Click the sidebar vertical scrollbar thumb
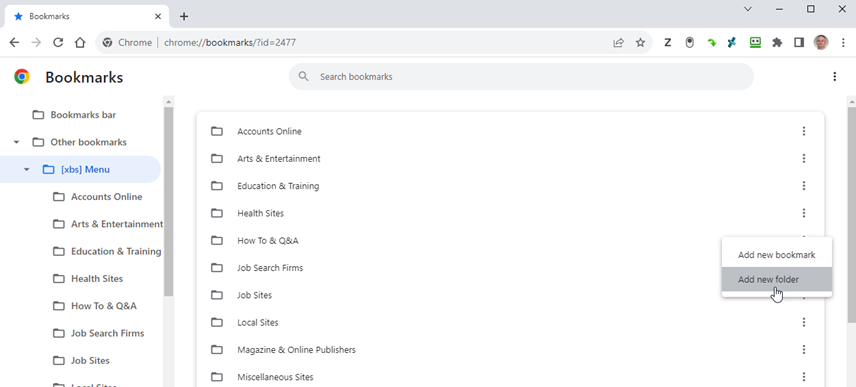This screenshot has width=856, height=387. 168,201
